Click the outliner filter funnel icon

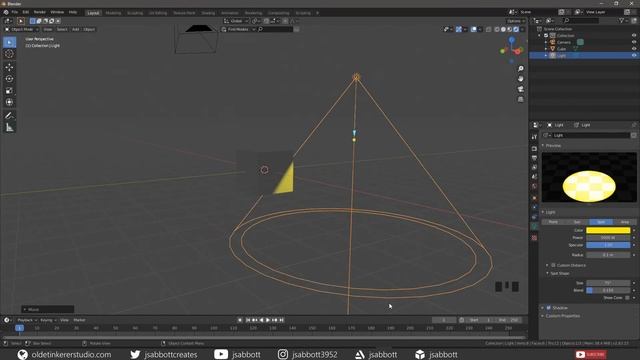point(621,20)
